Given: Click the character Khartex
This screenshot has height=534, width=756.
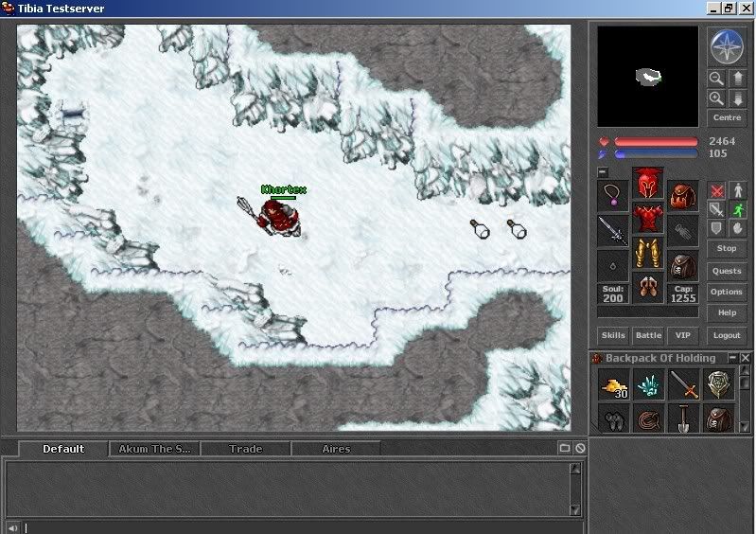Looking at the screenshot, I should click(x=279, y=218).
